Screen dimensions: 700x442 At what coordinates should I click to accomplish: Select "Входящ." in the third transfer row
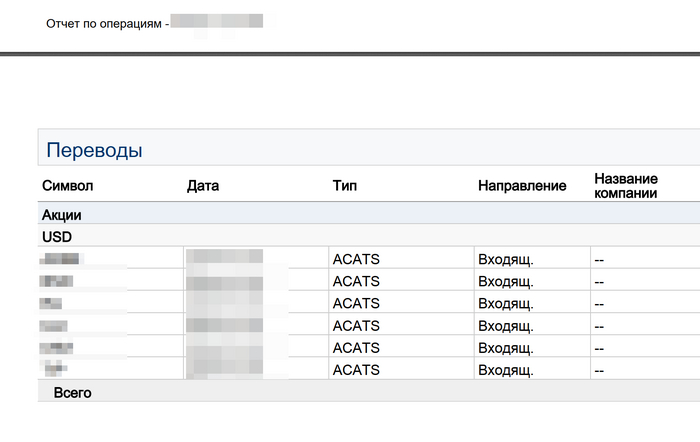pyautogui.click(x=506, y=304)
